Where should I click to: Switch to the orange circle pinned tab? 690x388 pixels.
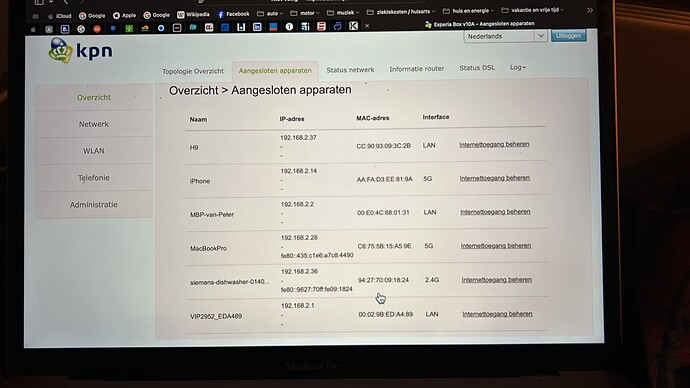pos(97,29)
